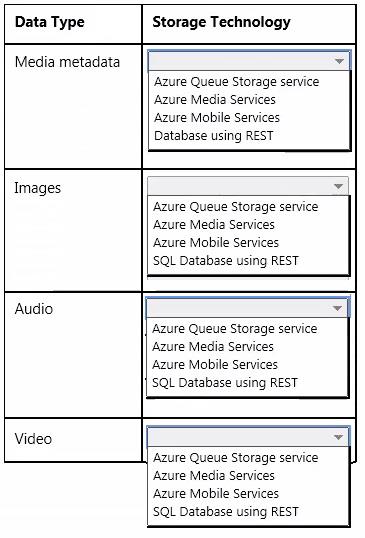
Task: Select Azure Media Services for Audio
Action: pyautogui.click(x=213, y=347)
